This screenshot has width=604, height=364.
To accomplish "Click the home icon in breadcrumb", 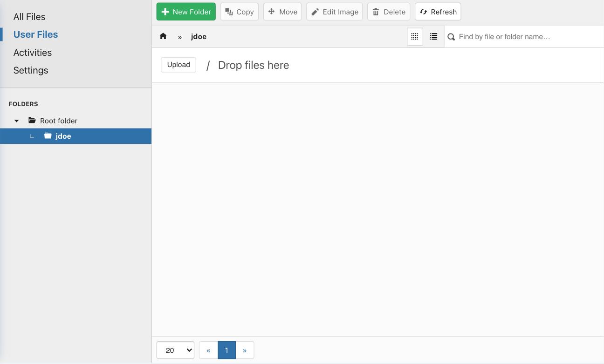I will click(x=163, y=36).
